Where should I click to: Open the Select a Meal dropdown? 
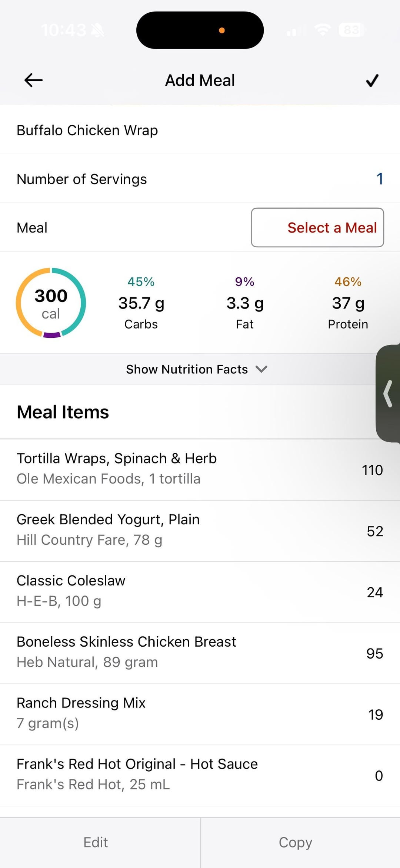tap(317, 228)
